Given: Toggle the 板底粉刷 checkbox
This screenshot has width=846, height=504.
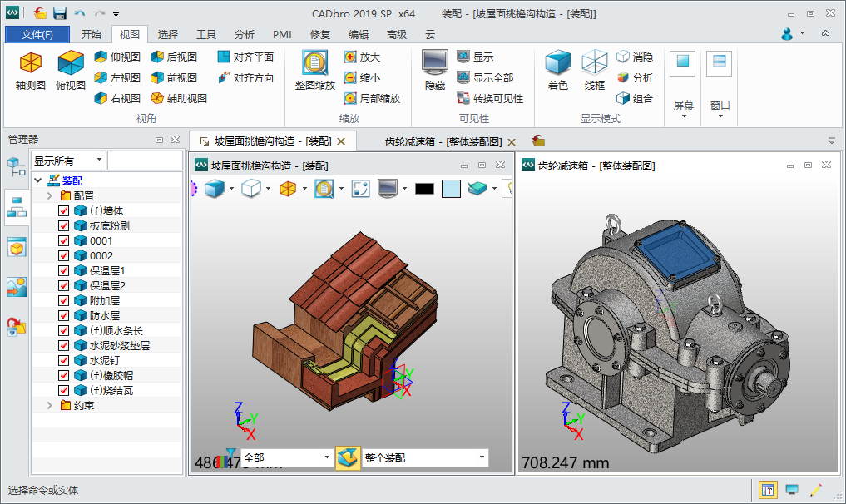Looking at the screenshot, I should 64,225.
